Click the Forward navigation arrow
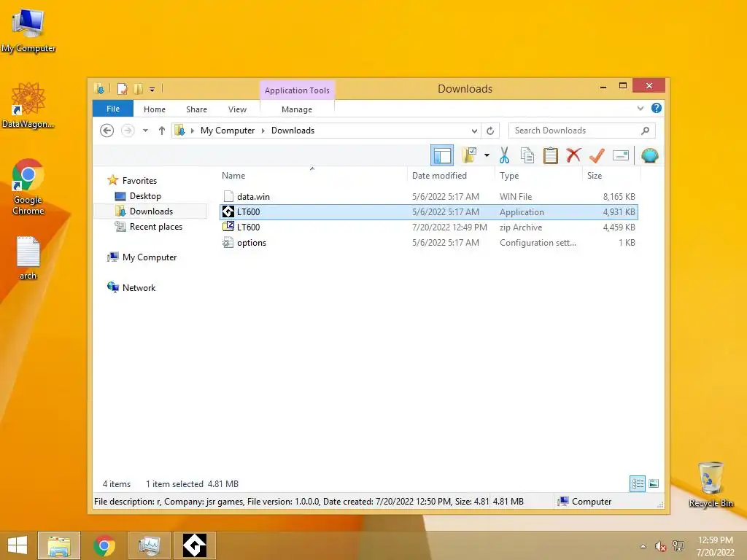This screenshot has height=560, width=747. pos(128,131)
